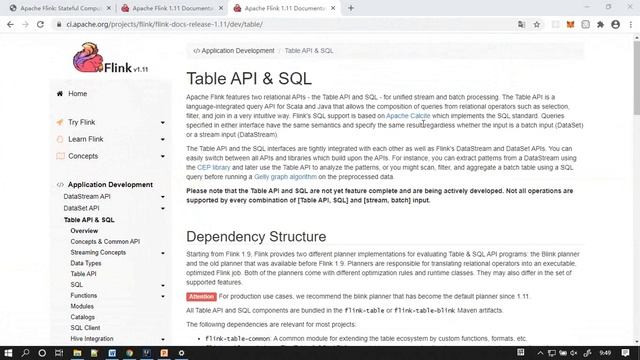This screenshot has width=640, height=360.
Task: Expand the SQL submenu arrow
Action: (x=162, y=285)
